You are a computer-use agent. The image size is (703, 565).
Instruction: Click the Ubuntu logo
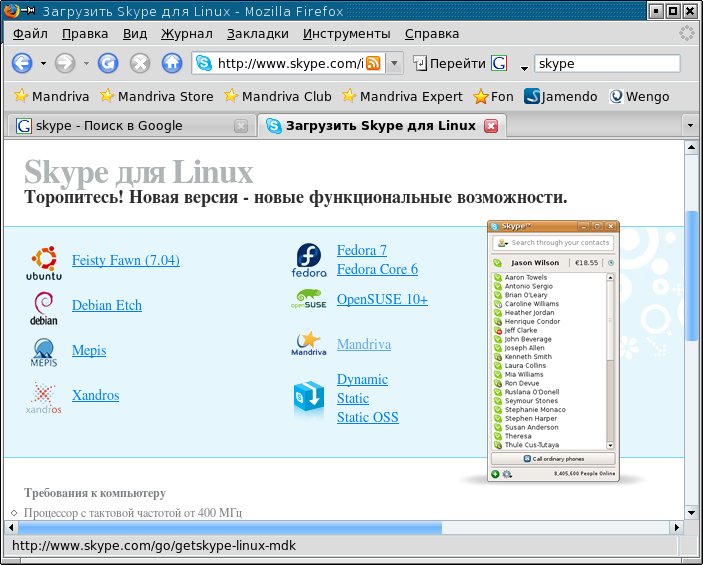pyautogui.click(x=43, y=263)
